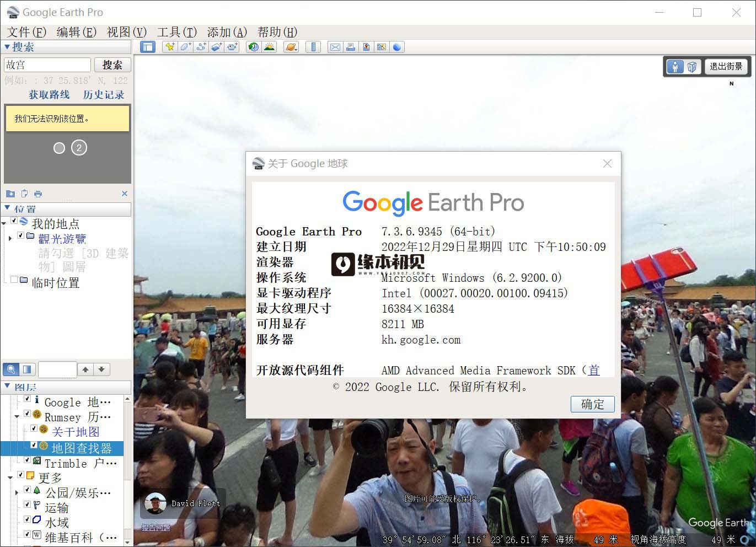Click 确定 in the About dialog

[x=593, y=404]
